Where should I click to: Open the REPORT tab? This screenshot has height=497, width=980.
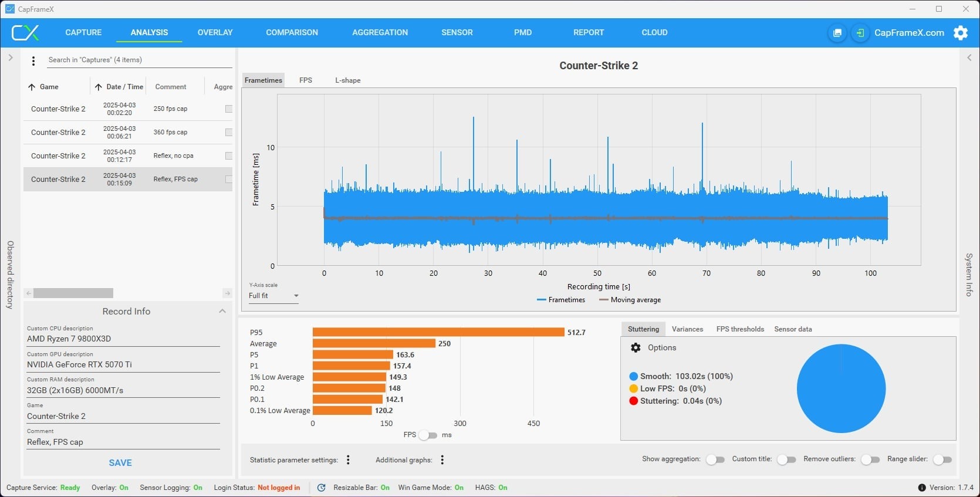589,33
